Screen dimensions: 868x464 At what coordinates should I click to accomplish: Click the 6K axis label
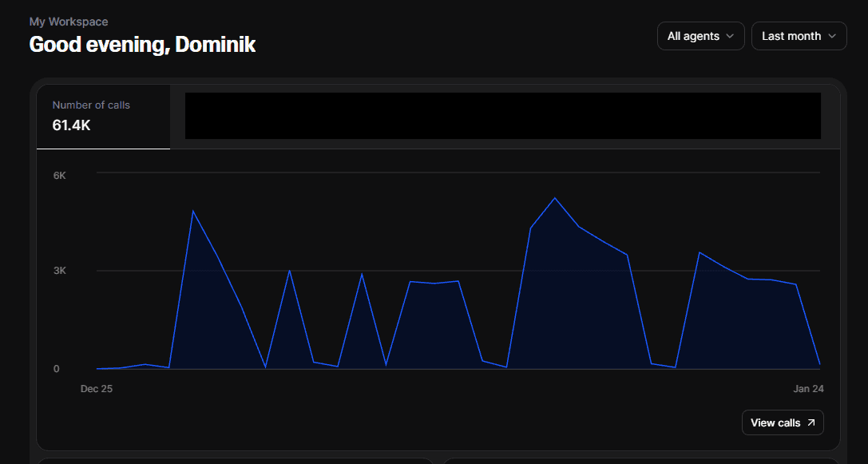coord(59,175)
